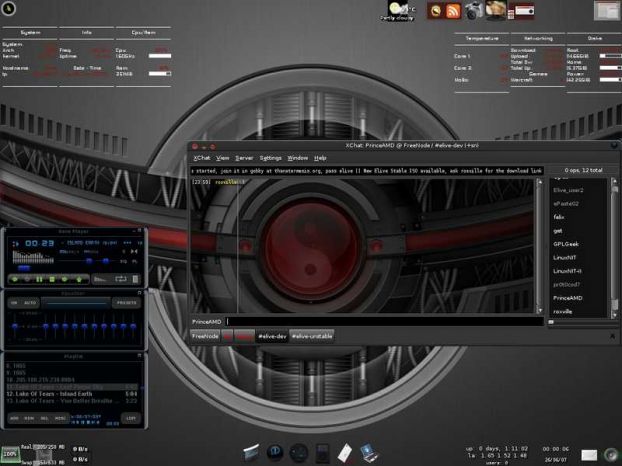Turn the equalizer ON toggle
The width and height of the screenshot is (622, 466).
tap(14, 303)
